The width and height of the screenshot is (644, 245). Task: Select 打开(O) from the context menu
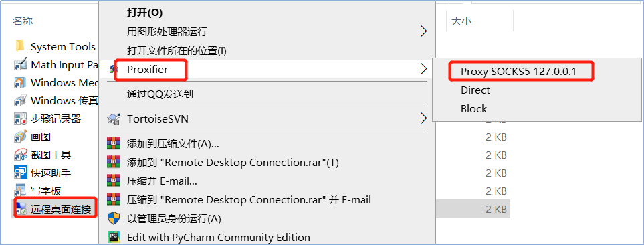(145, 13)
